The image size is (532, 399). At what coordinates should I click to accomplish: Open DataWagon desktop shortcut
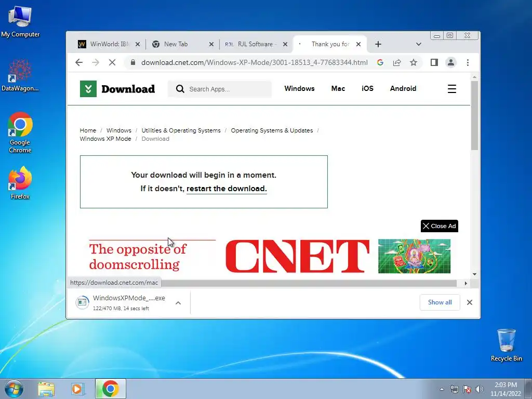pos(20,75)
